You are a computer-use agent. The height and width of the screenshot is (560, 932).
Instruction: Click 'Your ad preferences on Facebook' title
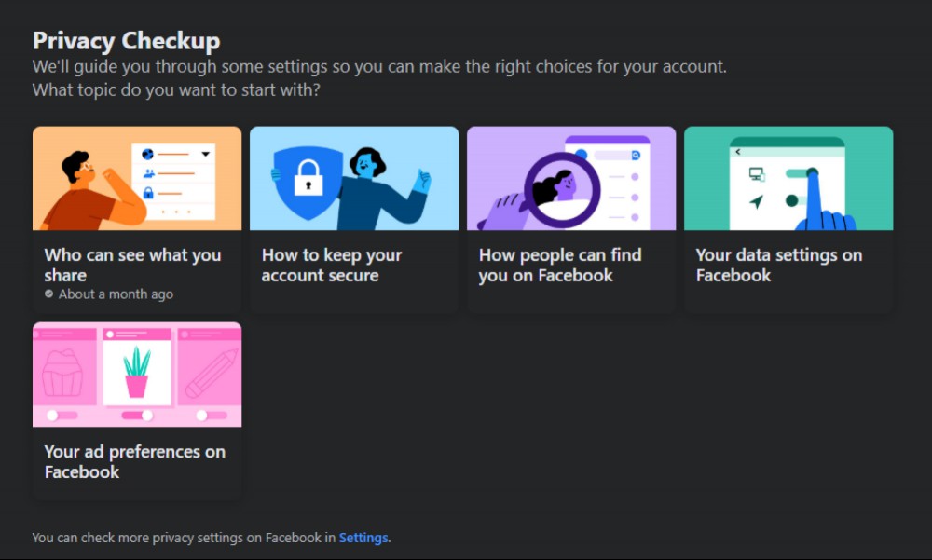click(x=135, y=462)
